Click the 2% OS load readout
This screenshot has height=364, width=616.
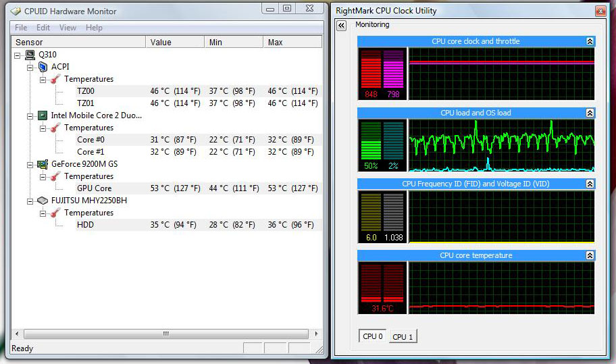(393, 166)
